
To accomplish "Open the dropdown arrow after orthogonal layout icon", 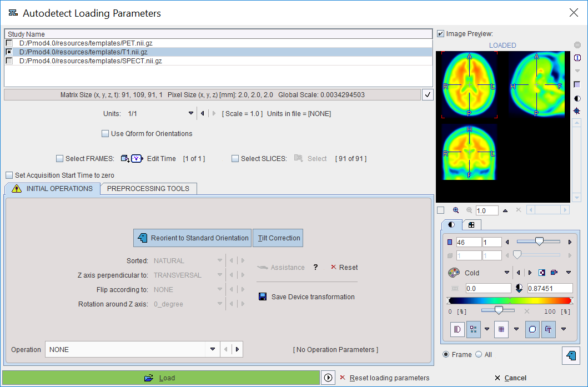I will coord(487,329).
